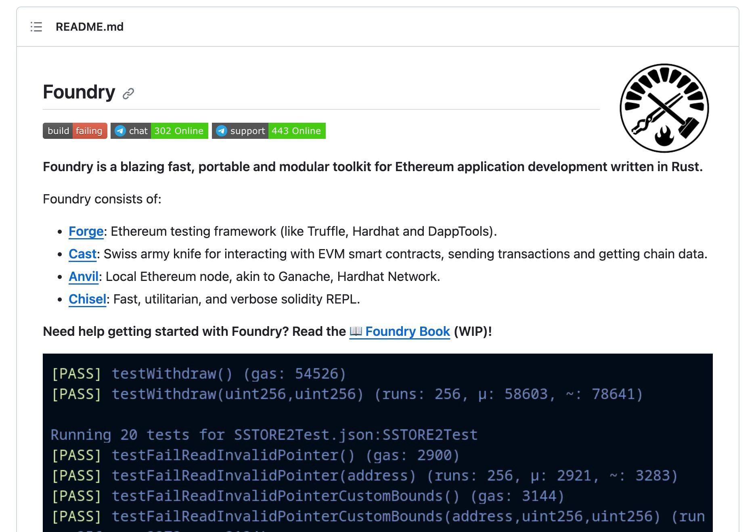This screenshot has width=756, height=532.
Task: Click the Telegram icon on support badge
Action: (221, 131)
